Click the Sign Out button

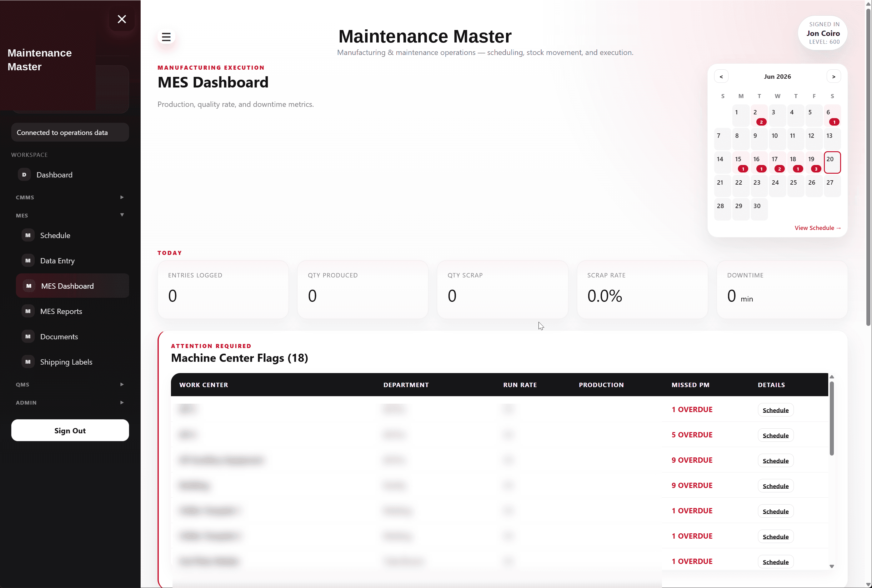pyautogui.click(x=70, y=430)
